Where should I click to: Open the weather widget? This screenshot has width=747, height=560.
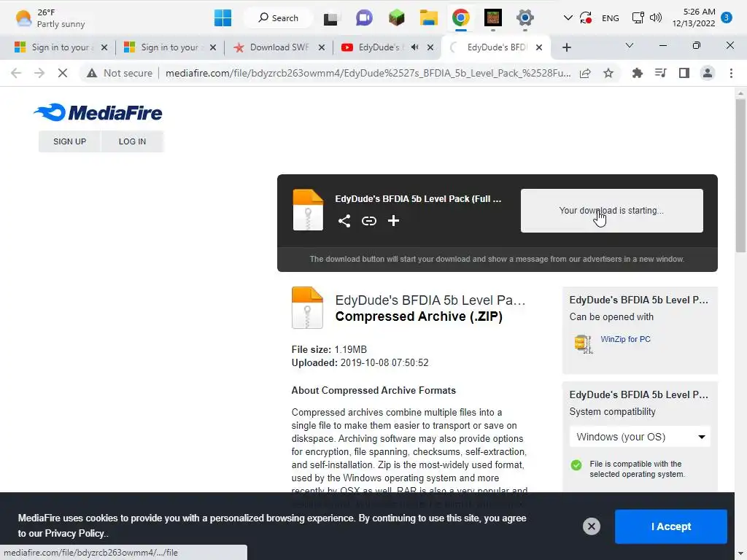click(50, 18)
